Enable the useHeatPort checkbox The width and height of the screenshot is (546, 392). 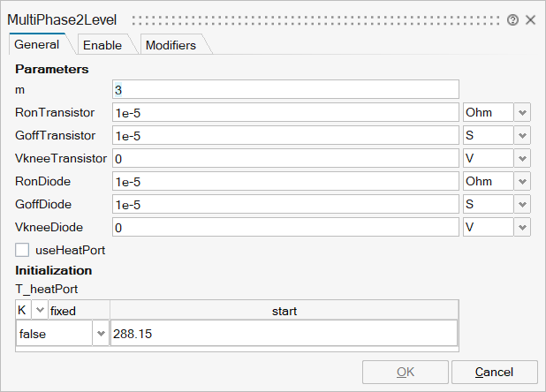pyautogui.click(x=23, y=250)
